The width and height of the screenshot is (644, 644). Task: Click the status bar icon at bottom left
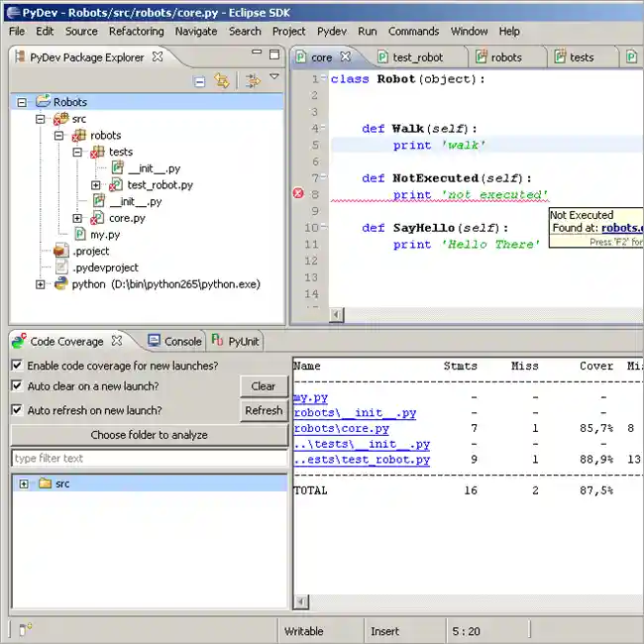coord(25,629)
